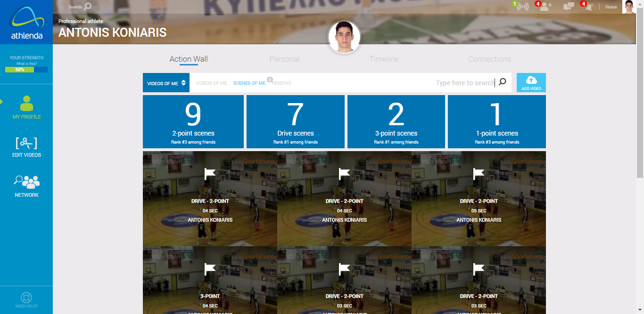Open the live broadcast feed icon
The width and height of the screenshot is (644, 314).
coord(522,7)
